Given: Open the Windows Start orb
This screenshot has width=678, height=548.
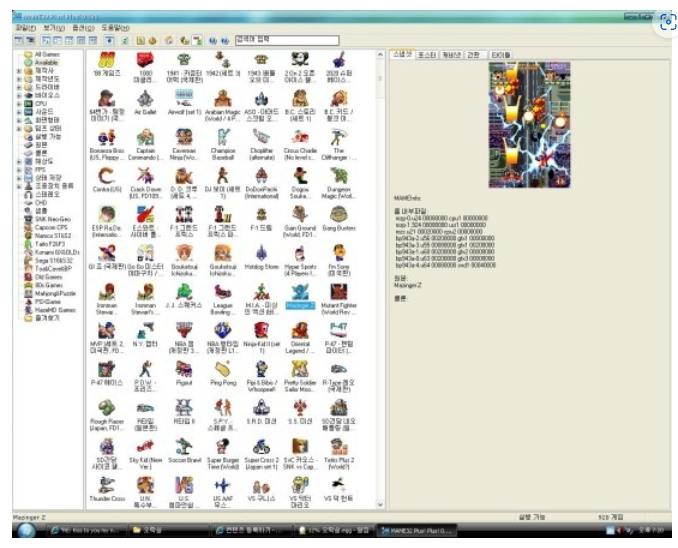Looking at the screenshot, I should (26, 530).
